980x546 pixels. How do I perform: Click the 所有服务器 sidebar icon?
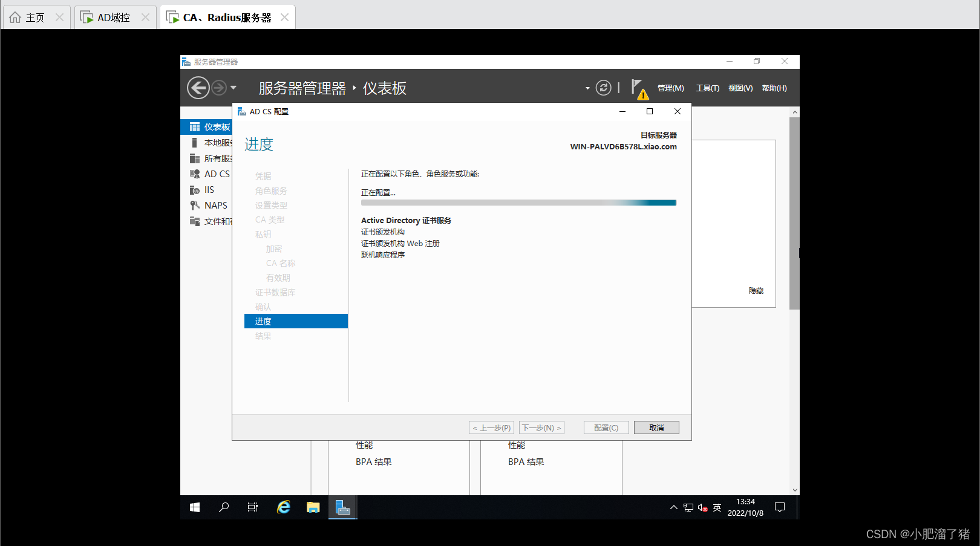point(194,158)
